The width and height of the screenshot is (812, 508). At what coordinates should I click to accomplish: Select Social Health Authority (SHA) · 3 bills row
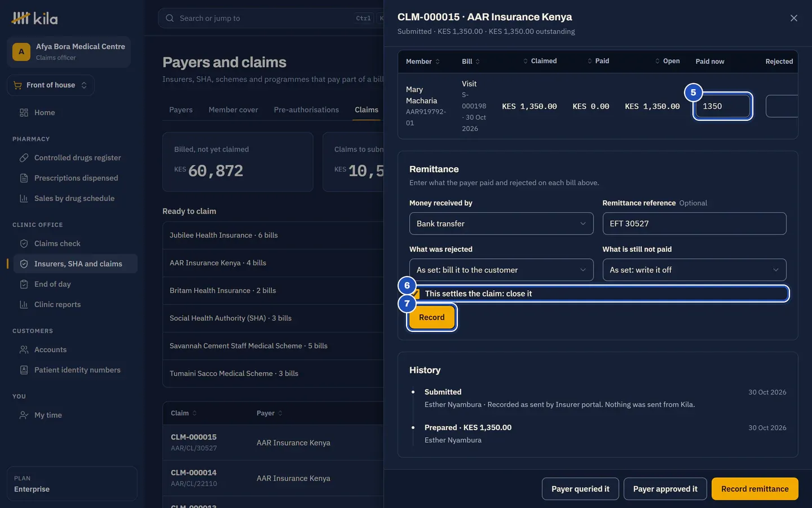pos(273,318)
